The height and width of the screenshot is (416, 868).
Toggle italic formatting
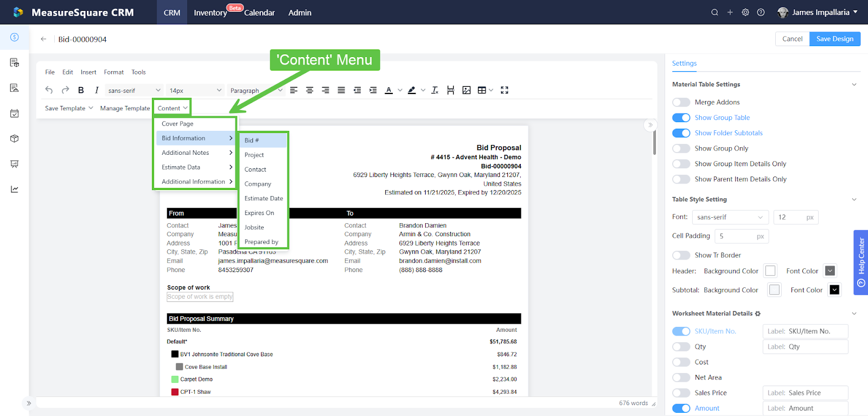97,90
